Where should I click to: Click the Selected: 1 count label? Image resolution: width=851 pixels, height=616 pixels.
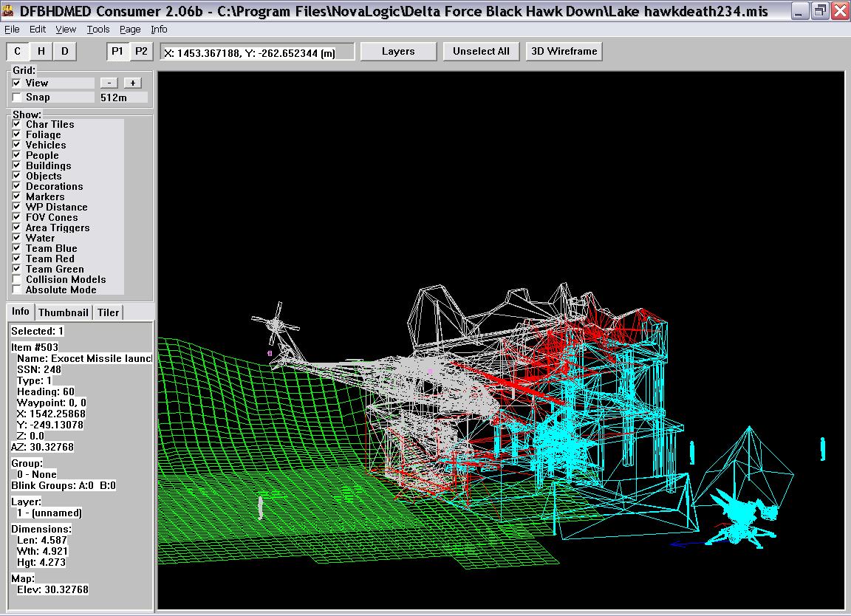pos(38,331)
